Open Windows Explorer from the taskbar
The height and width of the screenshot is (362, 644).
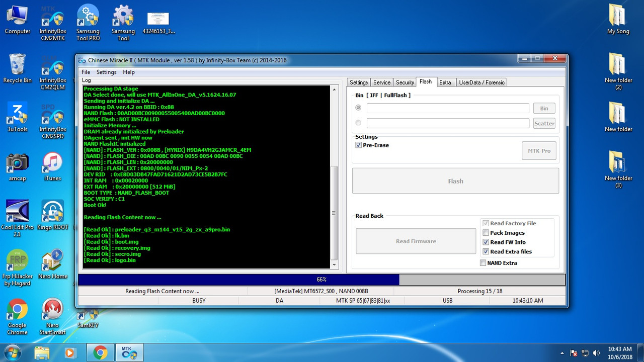(42, 353)
